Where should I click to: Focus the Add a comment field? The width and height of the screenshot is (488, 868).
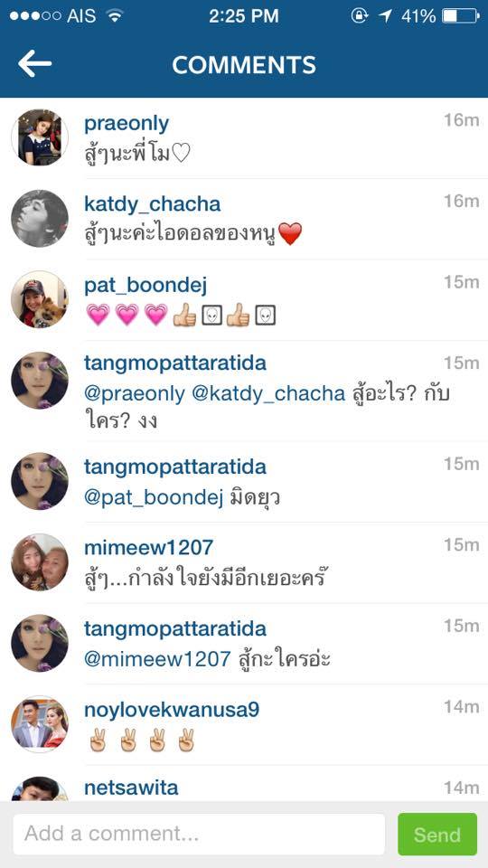pyautogui.click(x=199, y=834)
